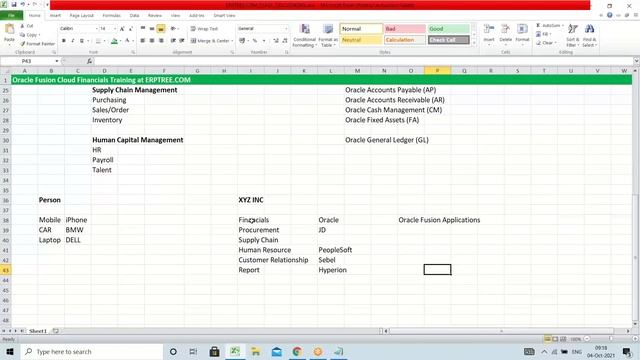Toggle Underline formatting
The height and width of the screenshot is (360, 640).
click(82, 41)
